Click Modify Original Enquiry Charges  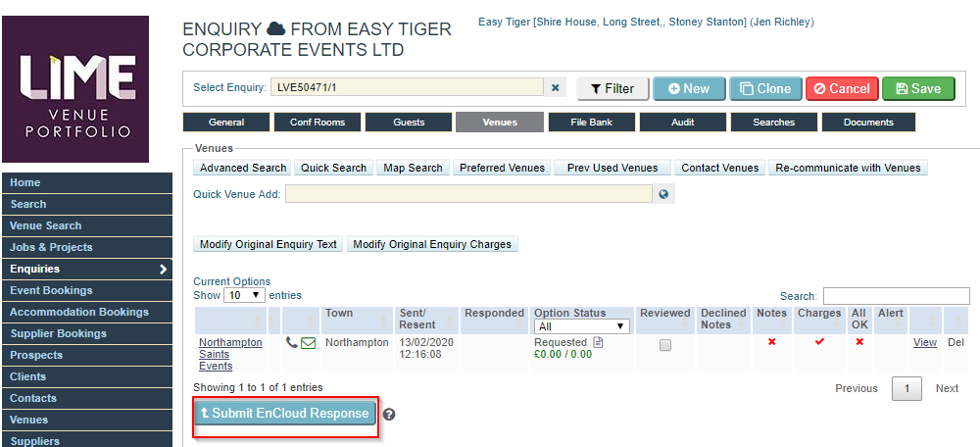432,244
